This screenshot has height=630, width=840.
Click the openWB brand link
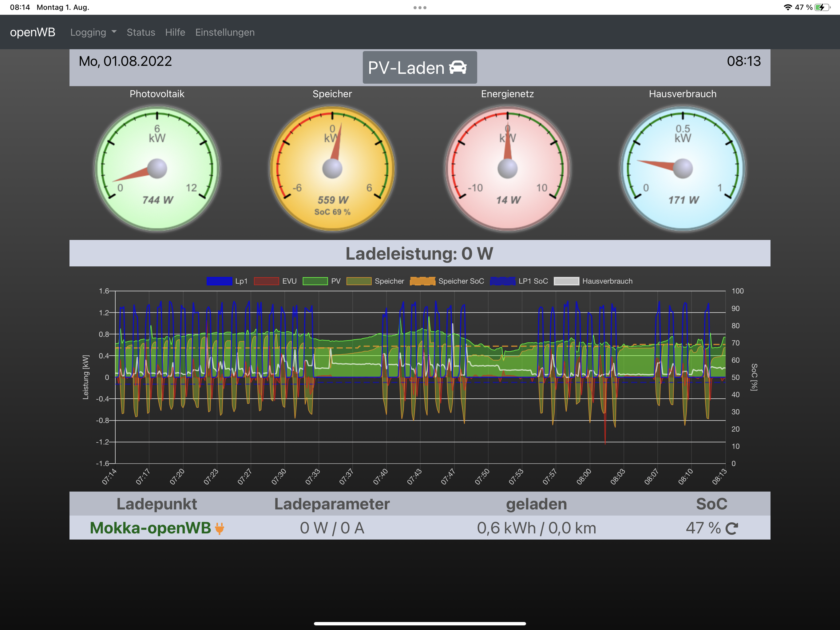[33, 32]
